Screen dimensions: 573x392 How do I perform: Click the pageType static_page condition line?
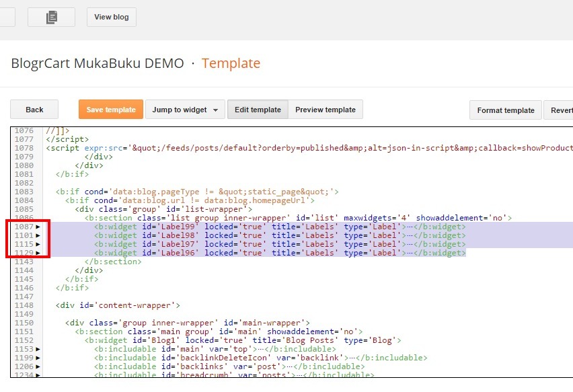pyautogui.click(x=197, y=192)
